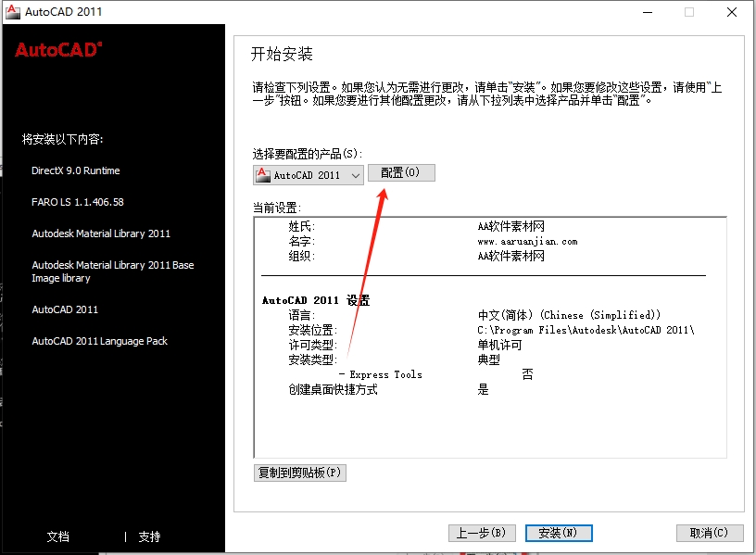This screenshot has height=555, width=756.
Task: Cancel setup with the 取消(C) button
Action: click(x=710, y=533)
